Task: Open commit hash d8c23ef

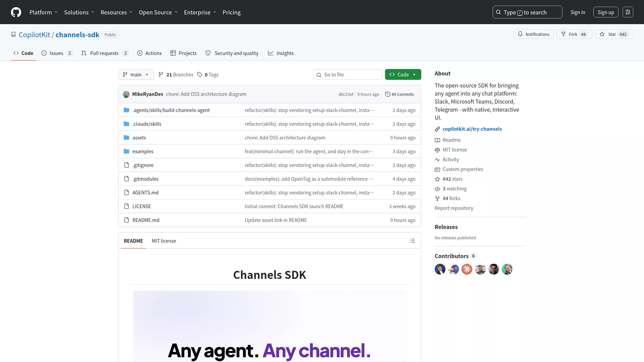Action: (346, 95)
